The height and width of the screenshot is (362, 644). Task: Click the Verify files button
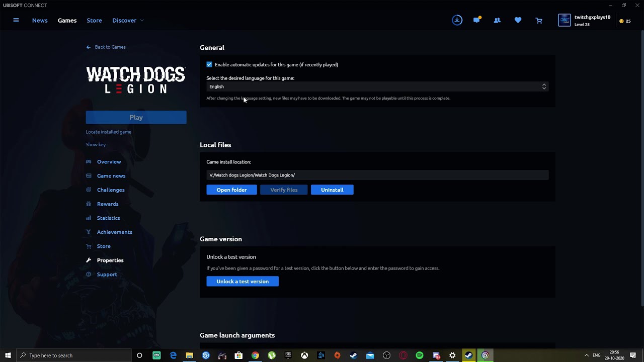[x=284, y=190]
